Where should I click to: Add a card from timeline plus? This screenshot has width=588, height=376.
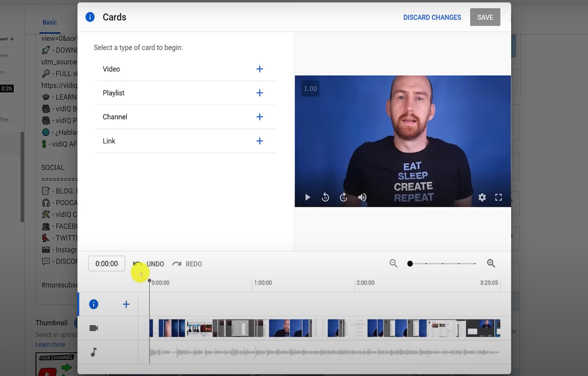coord(126,304)
